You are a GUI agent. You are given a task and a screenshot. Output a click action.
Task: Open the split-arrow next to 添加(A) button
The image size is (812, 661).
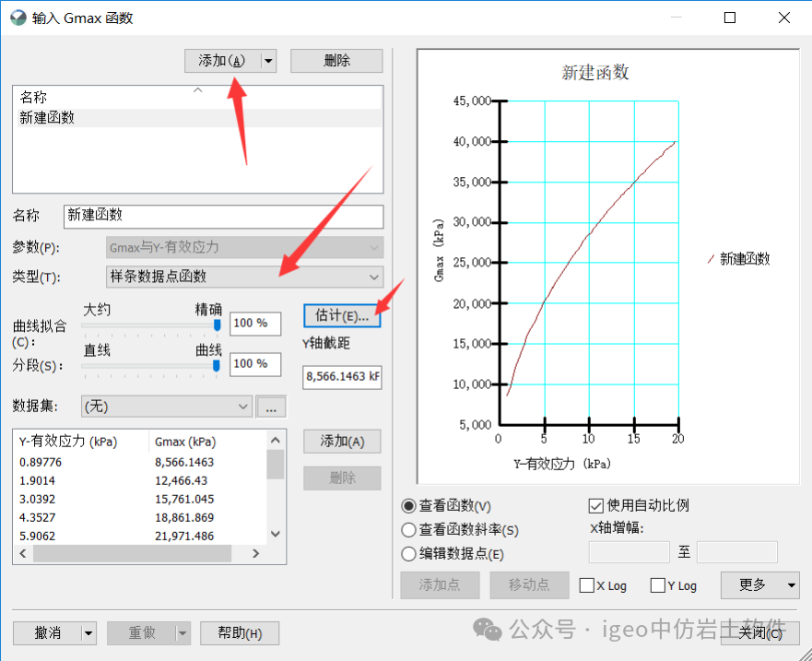[x=266, y=61]
